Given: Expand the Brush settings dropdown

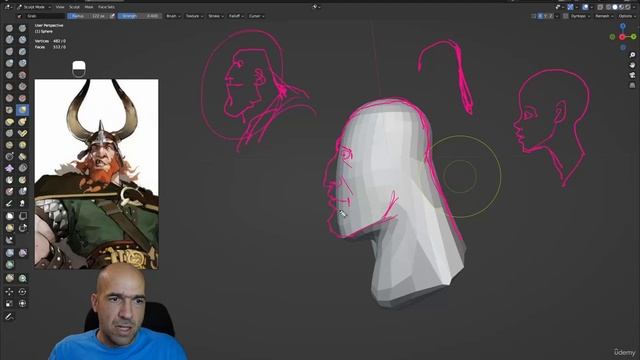Looking at the screenshot, I should coord(173,16).
